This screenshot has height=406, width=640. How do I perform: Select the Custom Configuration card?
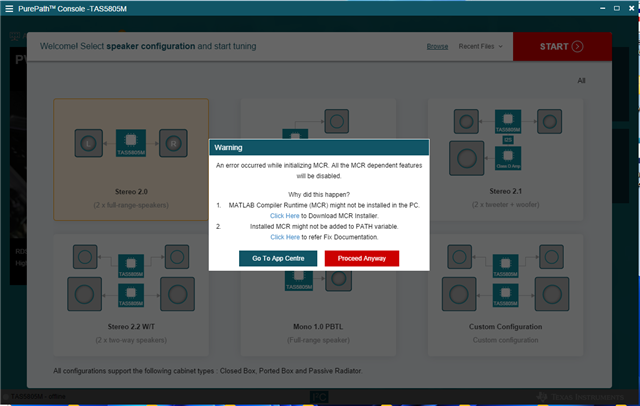point(505,295)
